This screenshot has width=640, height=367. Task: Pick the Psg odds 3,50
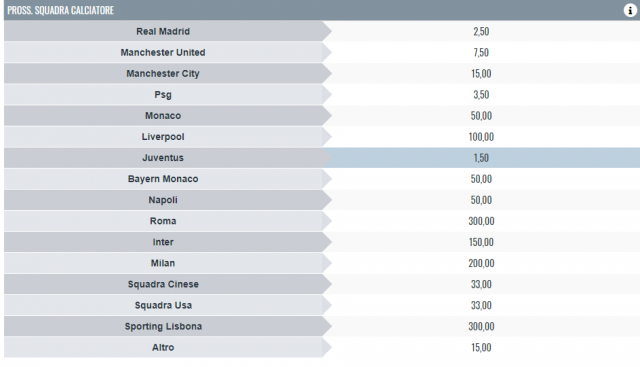click(481, 95)
